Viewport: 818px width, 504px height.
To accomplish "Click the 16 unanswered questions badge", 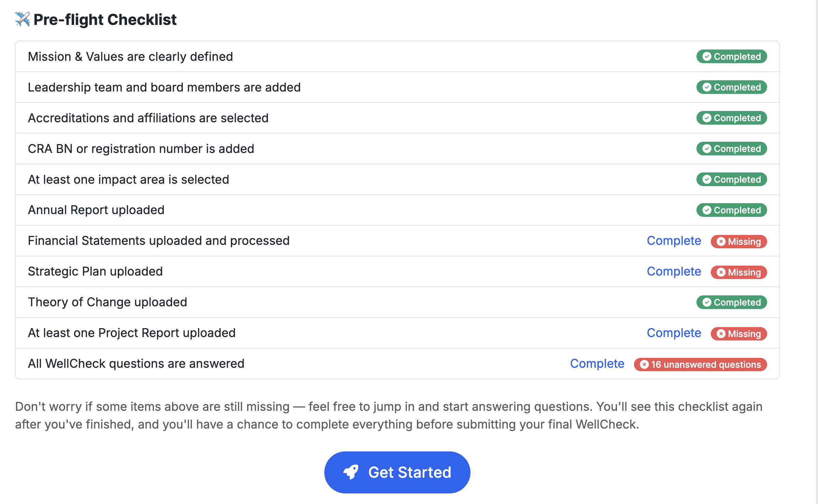I will pyautogui.click(x=700, y=364).
